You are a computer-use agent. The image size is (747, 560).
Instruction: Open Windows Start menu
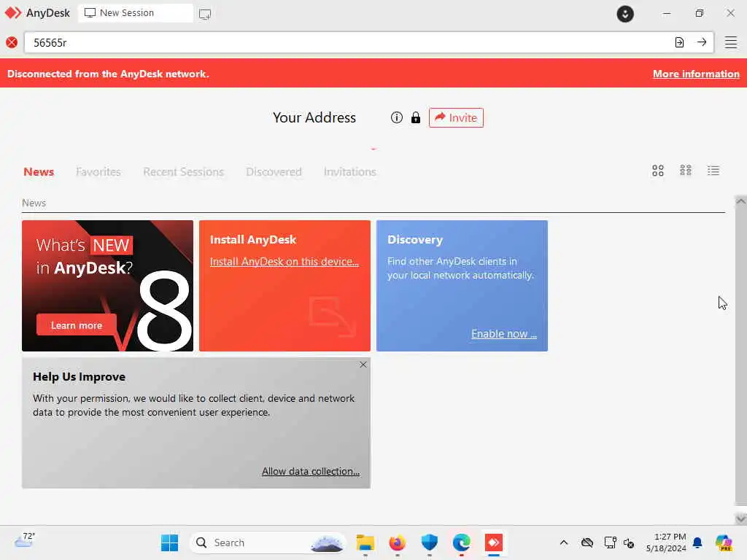[169, 542]
